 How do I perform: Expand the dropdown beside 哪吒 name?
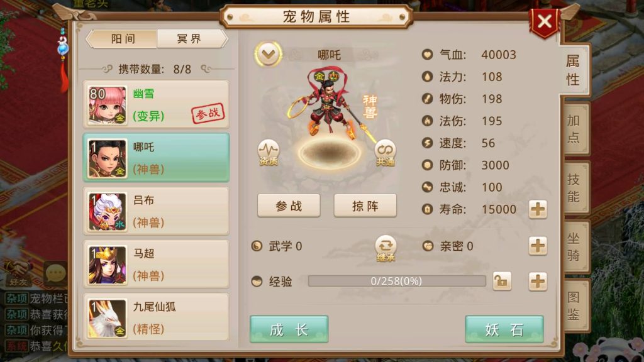268,54
